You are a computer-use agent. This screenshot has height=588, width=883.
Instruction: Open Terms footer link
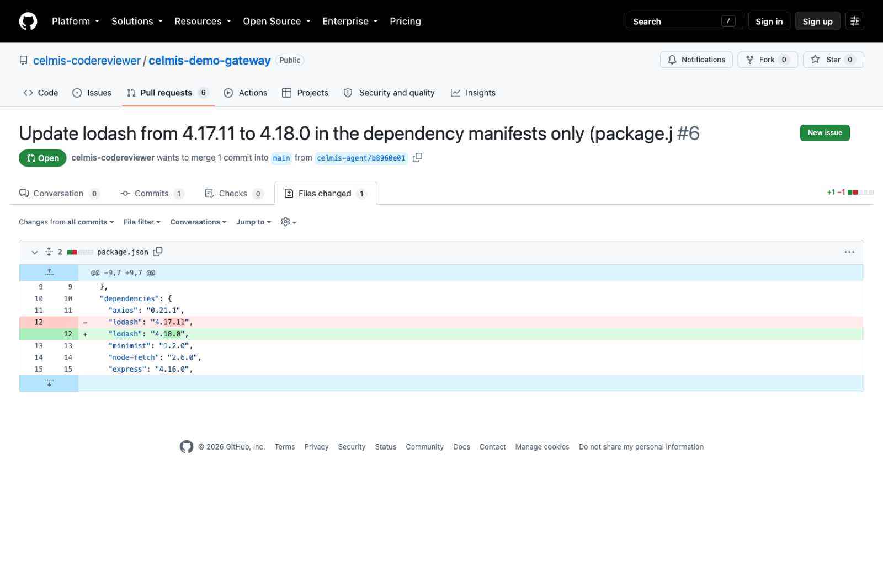click(285, 447)
